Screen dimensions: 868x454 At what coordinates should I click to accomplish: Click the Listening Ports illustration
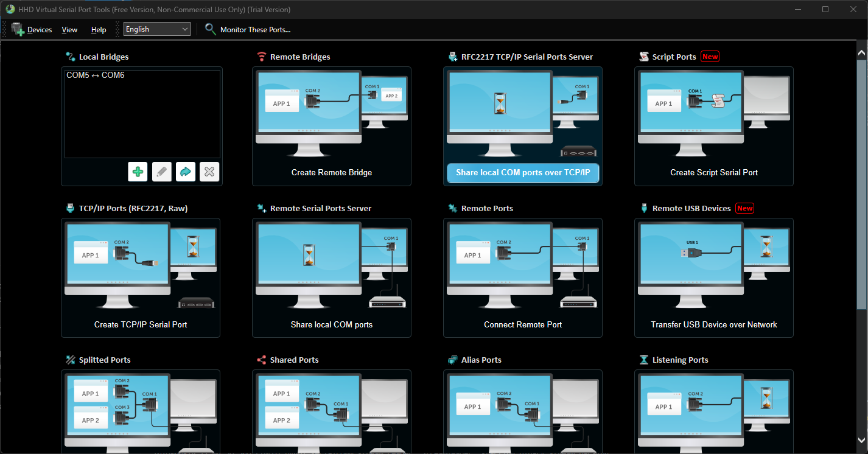714,413
